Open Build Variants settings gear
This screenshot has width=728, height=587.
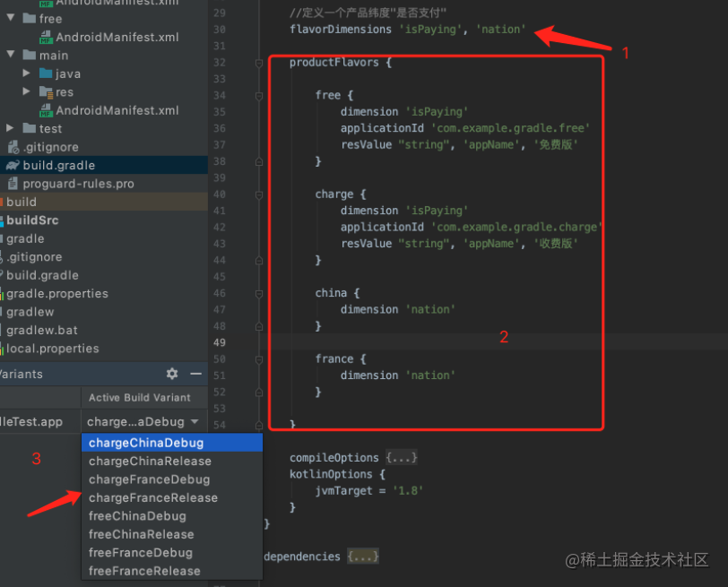point(172,374)
